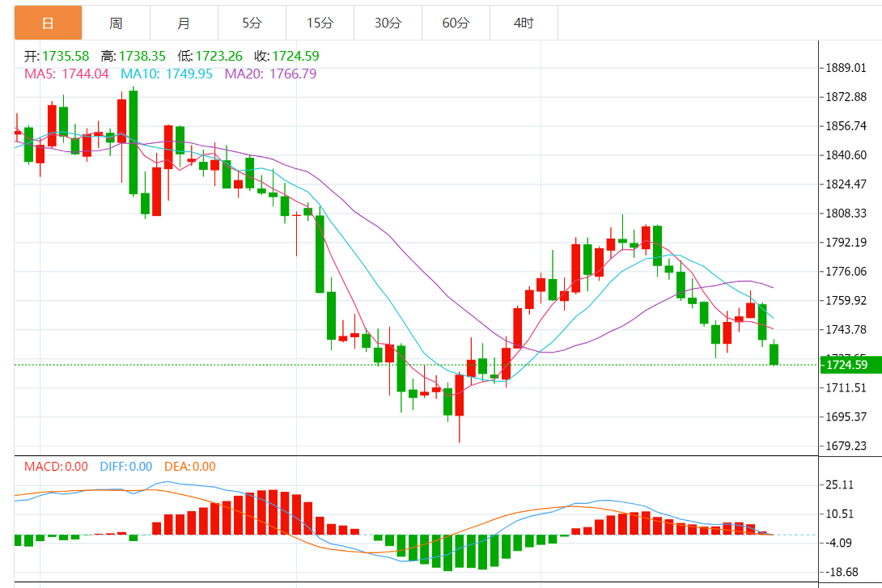Open the 60分 timeframe tab
882x588 pixels.
pos(456,23)
